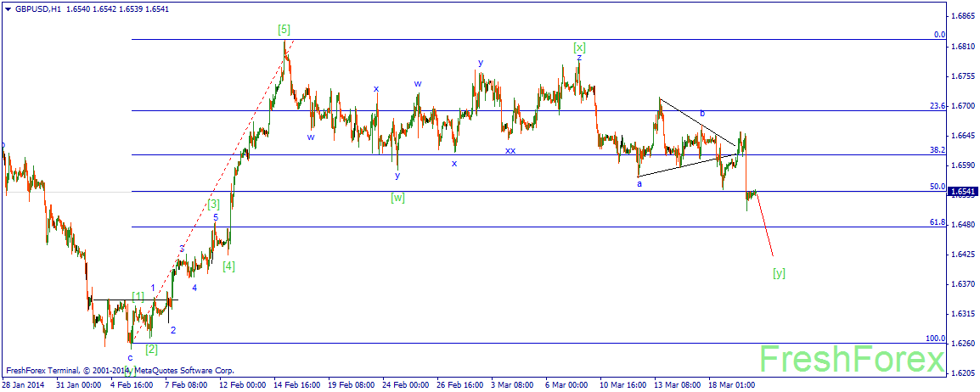Screen dimensions: 980x392
Task: Select the green [w] wave label
Action: (398, 198)
